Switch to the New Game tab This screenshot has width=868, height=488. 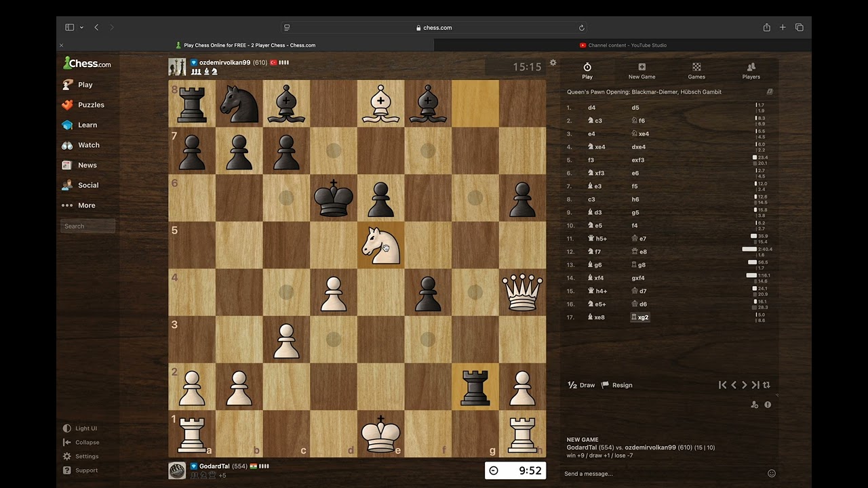(x=642, y=70)
